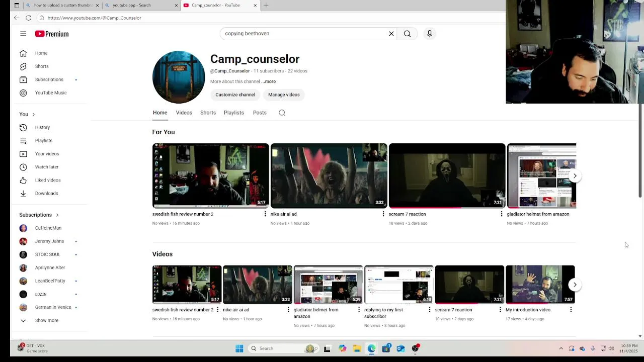Screen dimensions: 644x362
Task: Open File Explorer from the taskbar
Action: point(357,348)
